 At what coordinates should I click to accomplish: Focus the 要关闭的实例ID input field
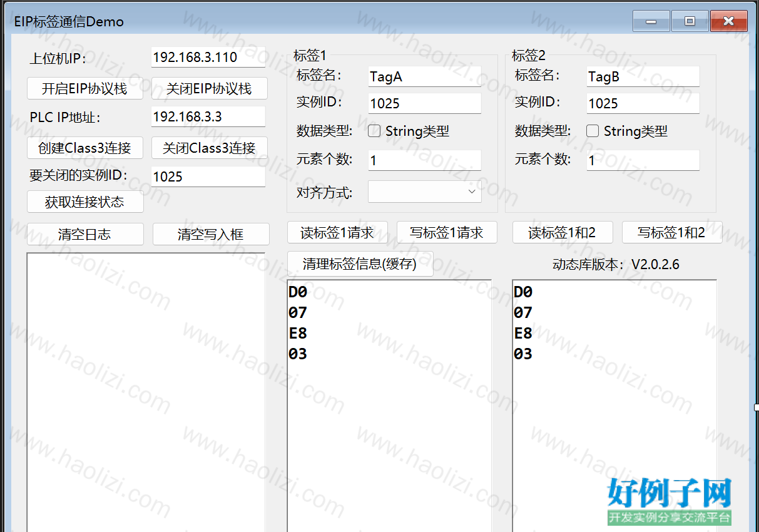[x=208, y=176]
